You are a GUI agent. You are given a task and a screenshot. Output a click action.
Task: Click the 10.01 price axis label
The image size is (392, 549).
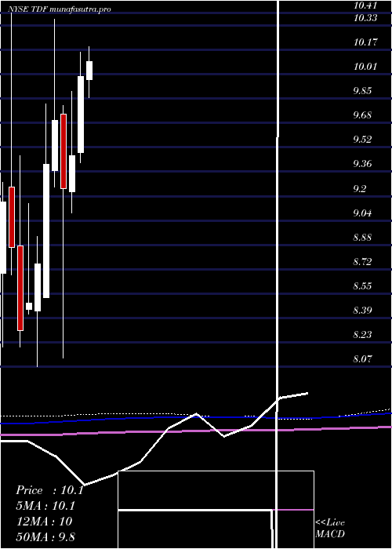click(x=365, y=67)
